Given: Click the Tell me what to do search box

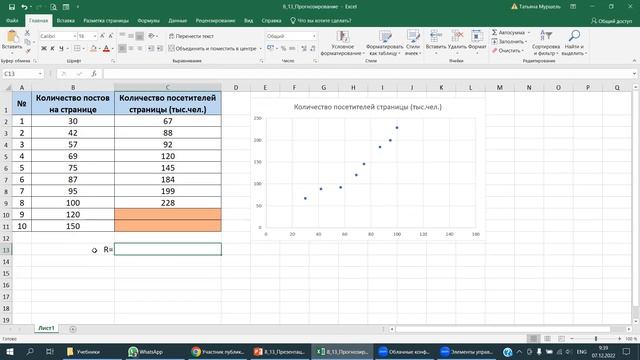Looking at the screenshot, I should pos(321,20).
